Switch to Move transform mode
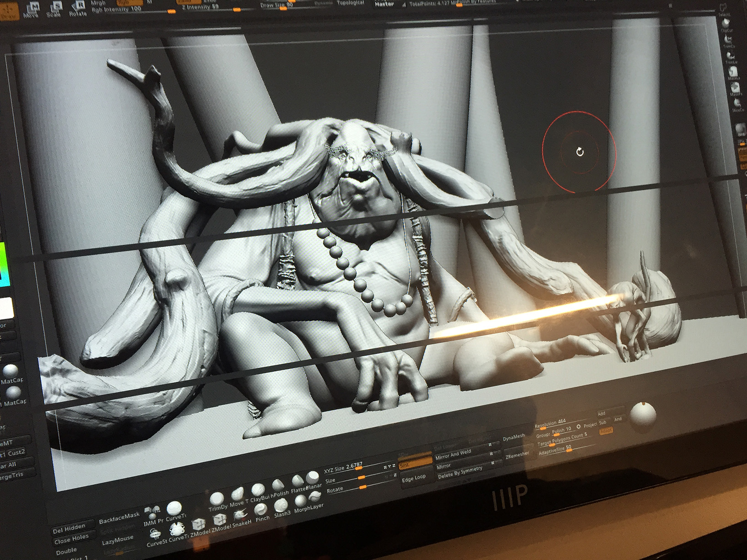This screenshot has height=560, width=747. [32, 9]
